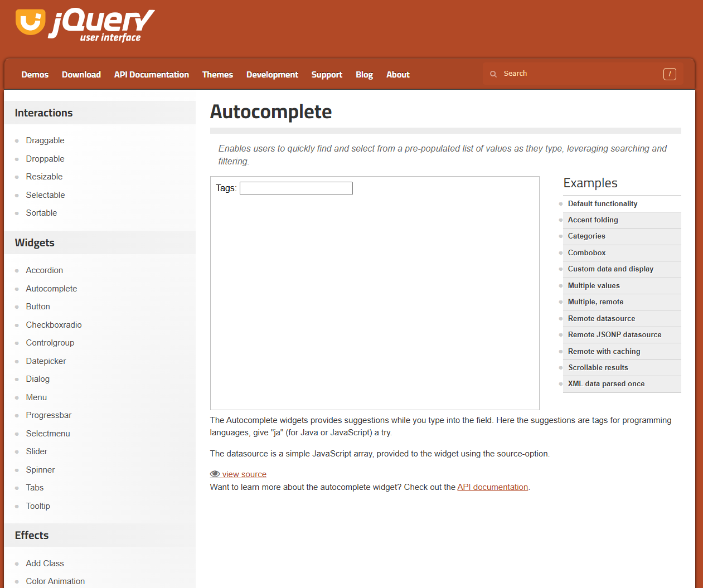Image resolution: width=703 pixels, height=588 pixels.
Task: Open the Resizable interaction demo
Action: (x=44, y=177)
